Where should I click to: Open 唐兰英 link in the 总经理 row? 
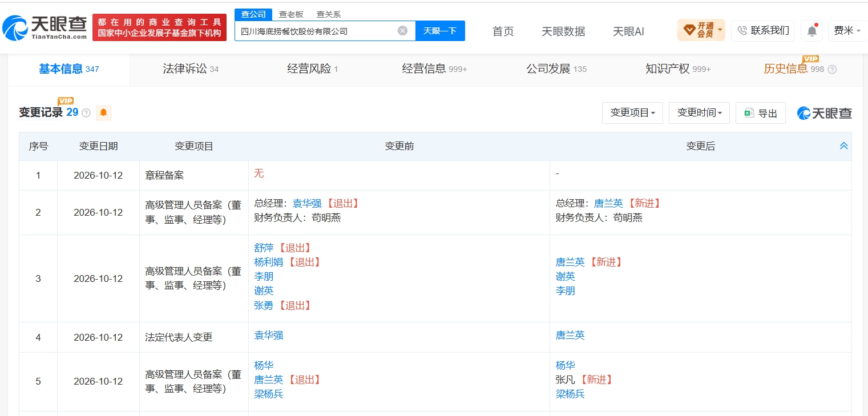point(608,204)
